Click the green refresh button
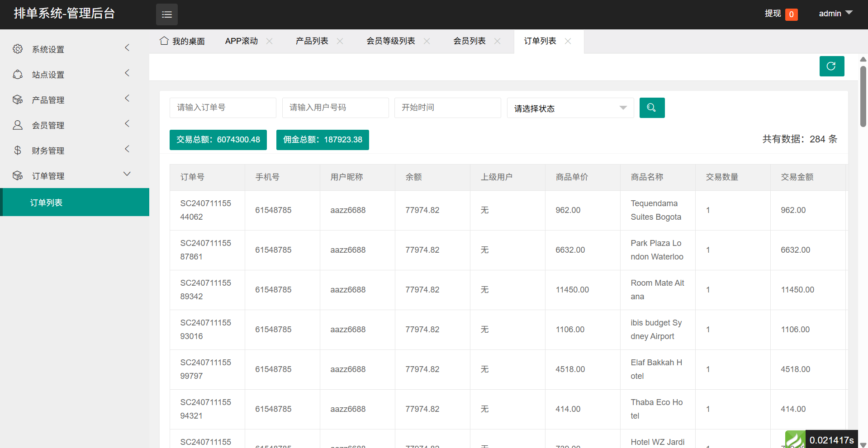 pos(832,66)
